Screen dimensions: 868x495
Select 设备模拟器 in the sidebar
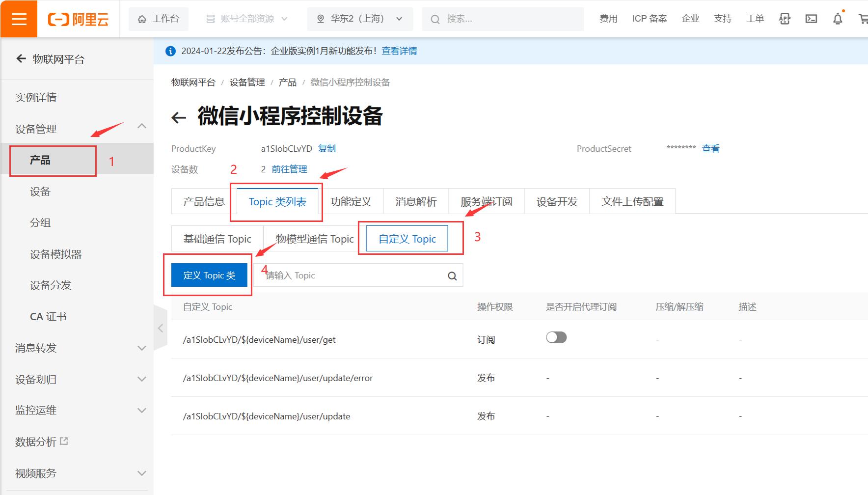pos(55,254)
